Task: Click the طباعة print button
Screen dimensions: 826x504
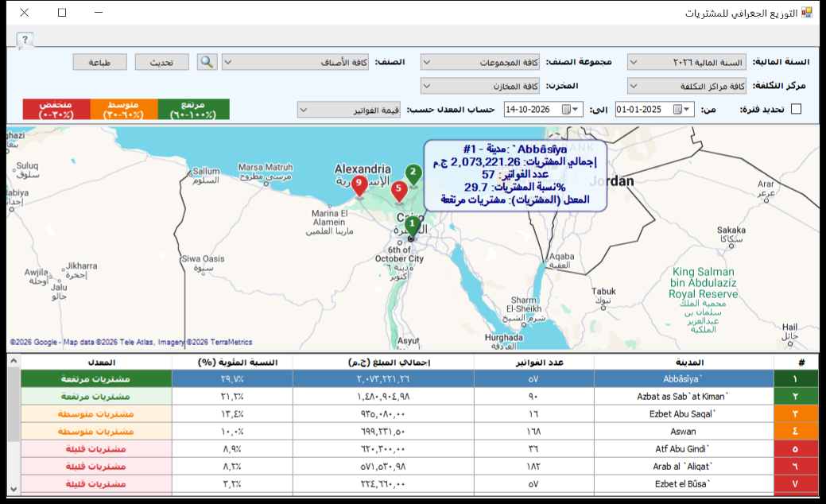Action: click(x=99, y=62)
